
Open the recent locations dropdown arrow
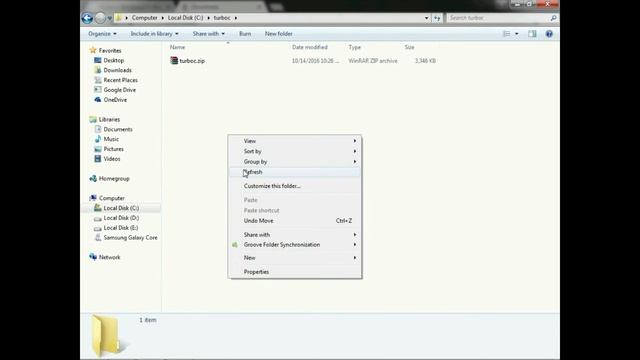click(x=109, y=18)
